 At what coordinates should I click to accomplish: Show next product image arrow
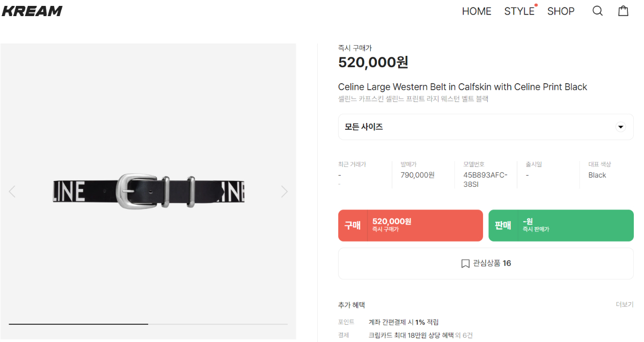284,191
